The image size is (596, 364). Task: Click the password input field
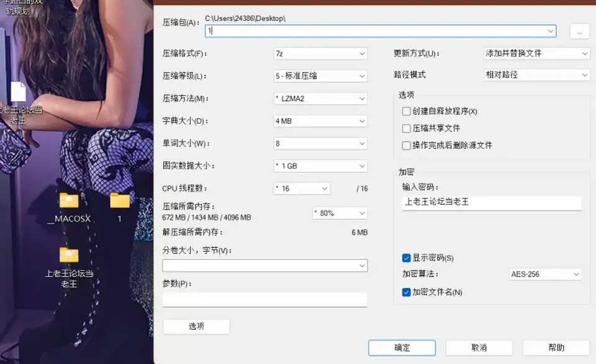point(492,203)
